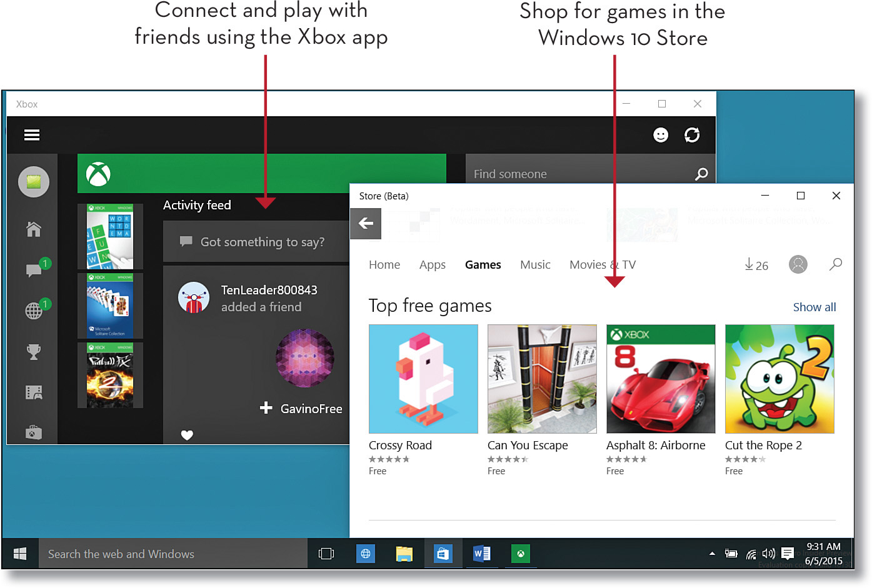The height and width of the screenshot is (588, 872).
Task: Open TenLeader800843 profile in activity feed
Action: pyautogui.click(x=269, y=290)
